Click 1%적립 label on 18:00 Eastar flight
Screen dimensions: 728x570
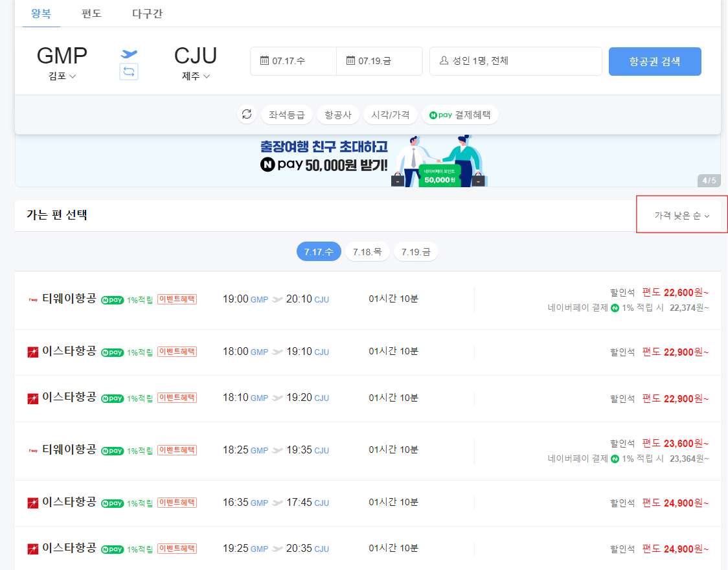click(140, 353)
